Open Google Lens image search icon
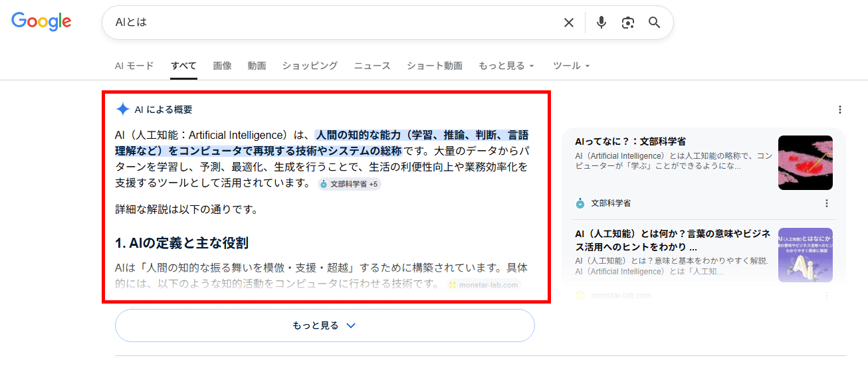868x370 pixels. [x=628, y=23]
